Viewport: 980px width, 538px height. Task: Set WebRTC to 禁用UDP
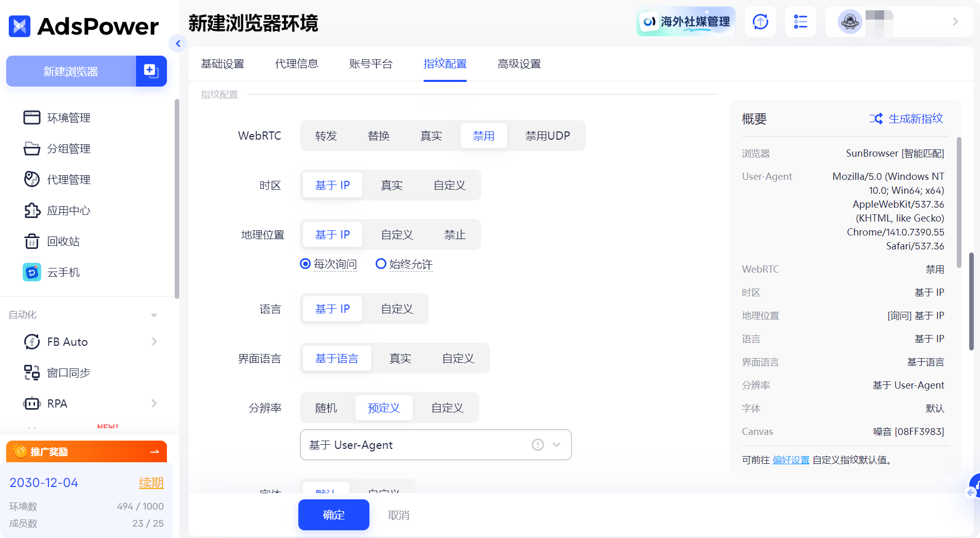click(x=547, y=136)
